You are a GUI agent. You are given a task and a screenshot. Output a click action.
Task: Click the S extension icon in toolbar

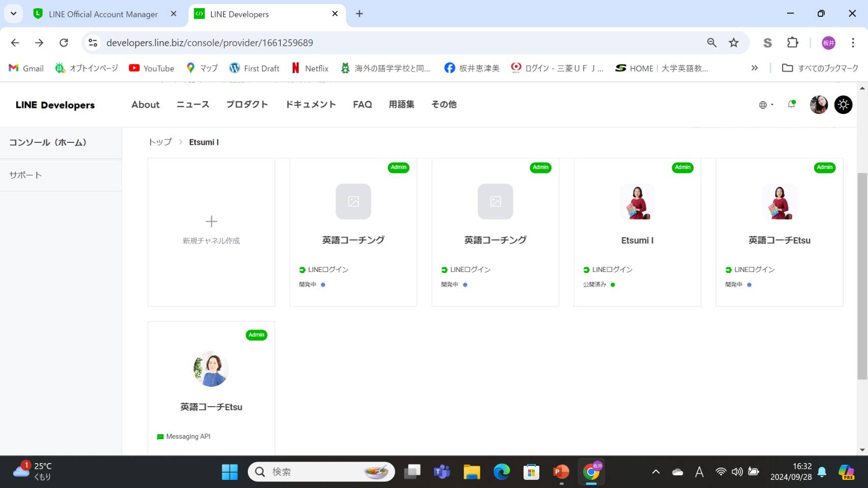[x=768, y=43]
